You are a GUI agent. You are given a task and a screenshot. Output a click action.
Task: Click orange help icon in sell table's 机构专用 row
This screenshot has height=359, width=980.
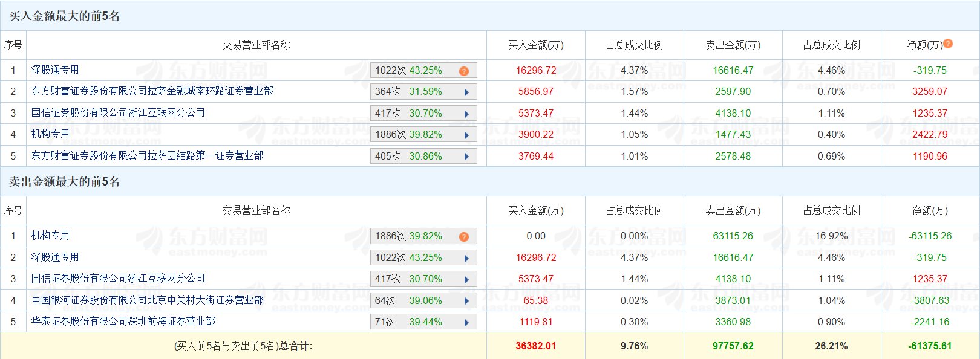(x=464, y=236)
